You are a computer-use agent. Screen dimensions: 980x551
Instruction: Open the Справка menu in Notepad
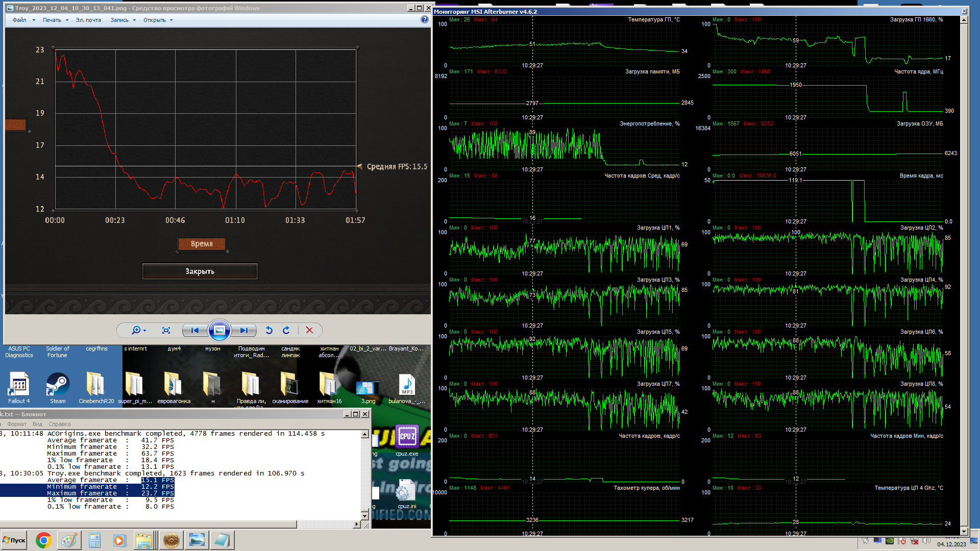coord(59,424)
